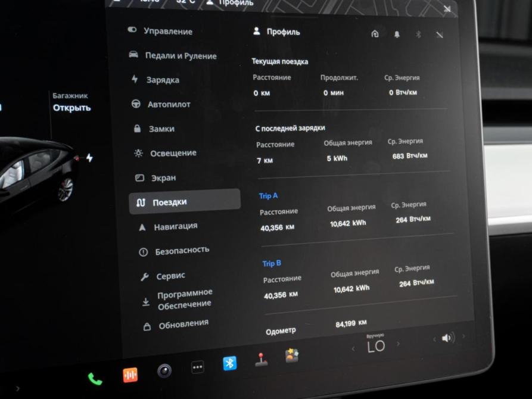Screen dimensions: 532x399
Task: Open the Сервис service menu
Action: [x=163, y=276]
